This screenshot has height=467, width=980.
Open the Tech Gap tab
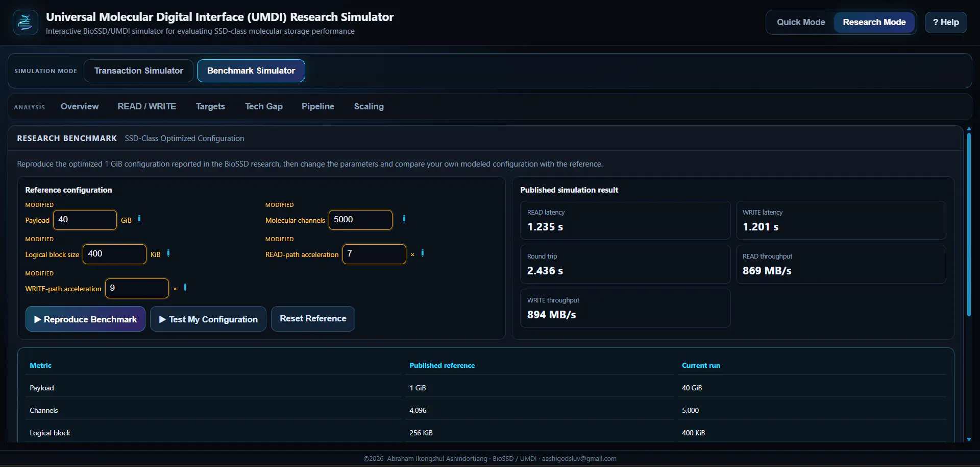(264, 106)
